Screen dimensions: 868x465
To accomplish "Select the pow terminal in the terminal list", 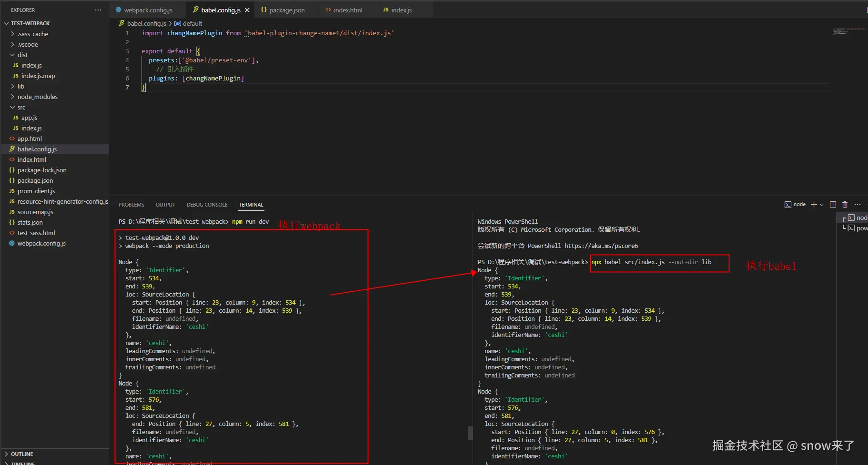I will tap(858, 228).
